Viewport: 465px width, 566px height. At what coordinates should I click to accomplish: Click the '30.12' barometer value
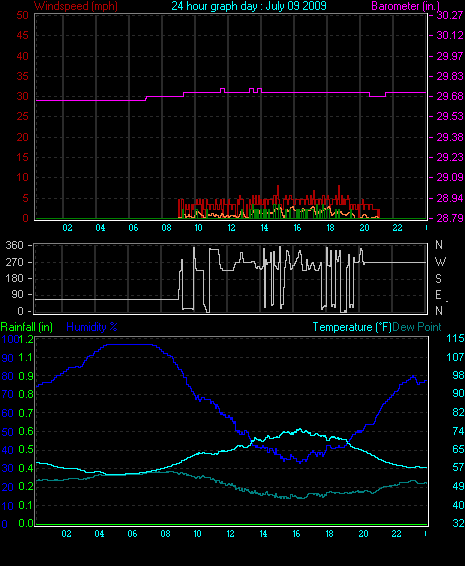click(x=450, y=35)
